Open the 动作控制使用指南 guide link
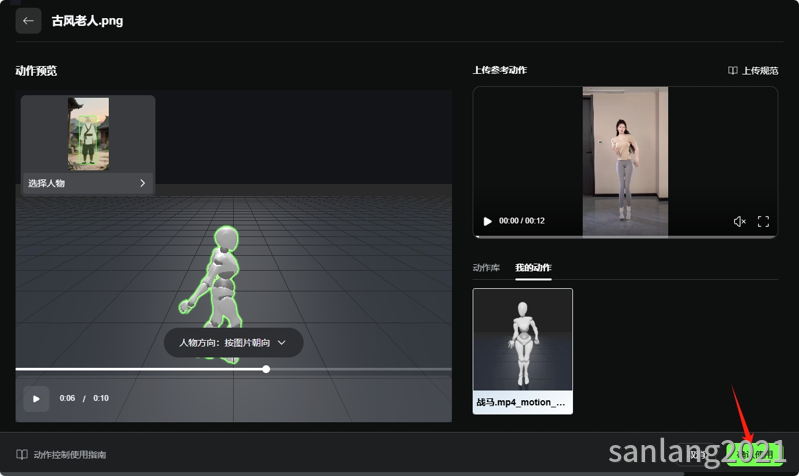The width and height of the screenshot is (799, 476). [x=61, y=455]
